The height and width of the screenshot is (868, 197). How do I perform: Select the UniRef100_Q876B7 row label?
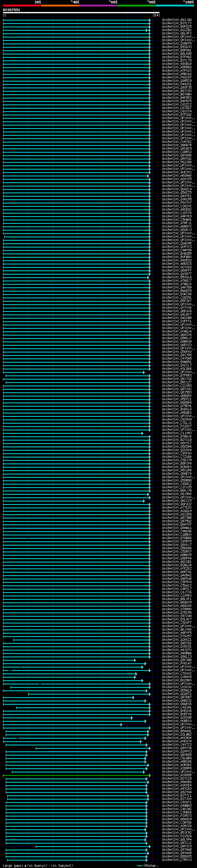(176, 697)
